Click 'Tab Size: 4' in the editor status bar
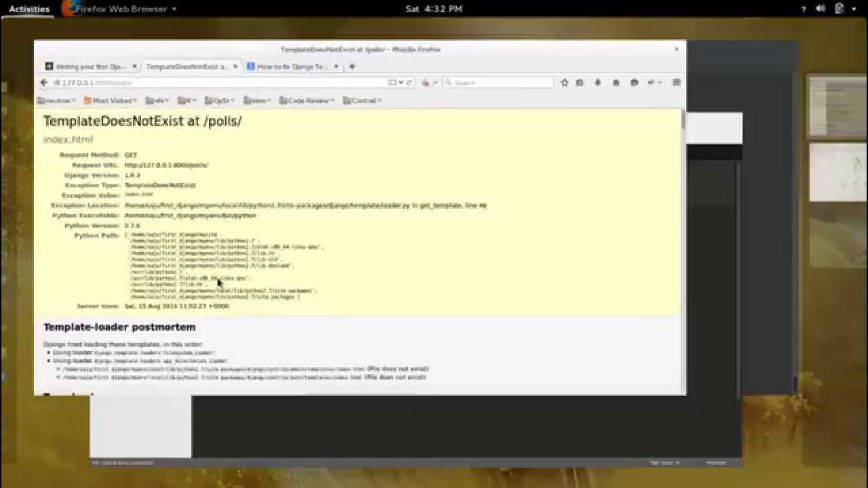The image size is (868, 488). pyautogui.click(x=665, y=463)
